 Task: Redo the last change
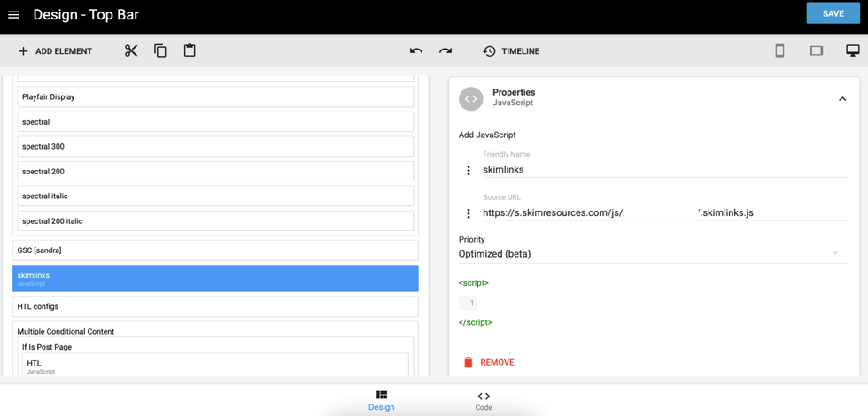click(446, 51)
